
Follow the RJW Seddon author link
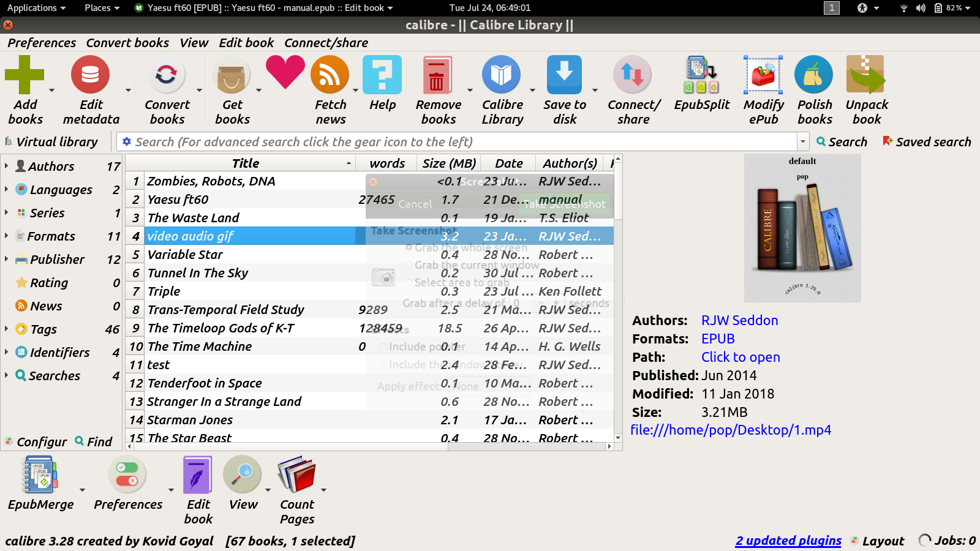pyautogui.click(x=739, y=320)
